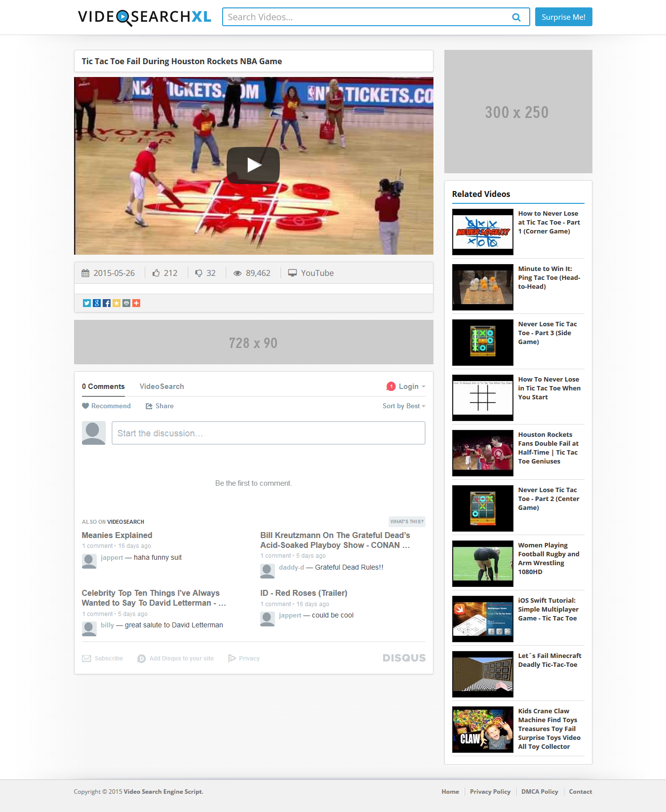The height and width of the screenshot is (812, 666).
Task: Click iOS Swift Tutorial video title
Action: pos(548,610)
